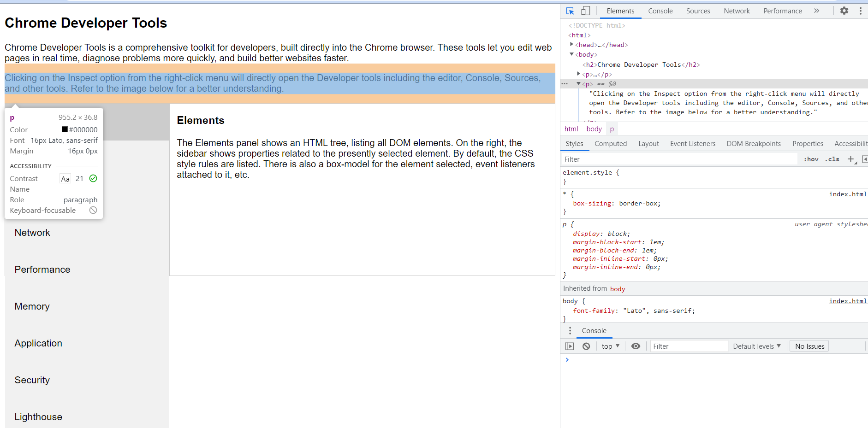Toggle the :hov element state panel

click(811, 159)
